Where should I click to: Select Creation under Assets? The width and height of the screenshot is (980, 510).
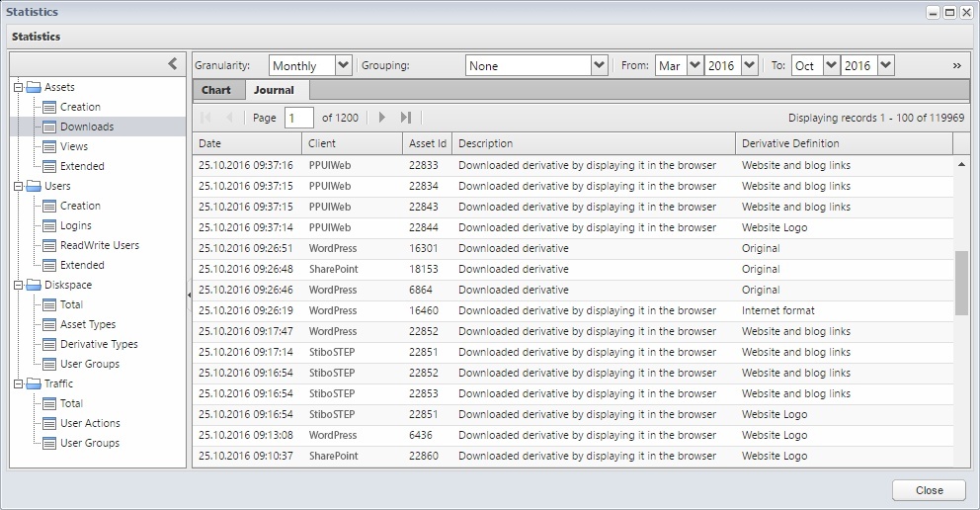point(80,107)
